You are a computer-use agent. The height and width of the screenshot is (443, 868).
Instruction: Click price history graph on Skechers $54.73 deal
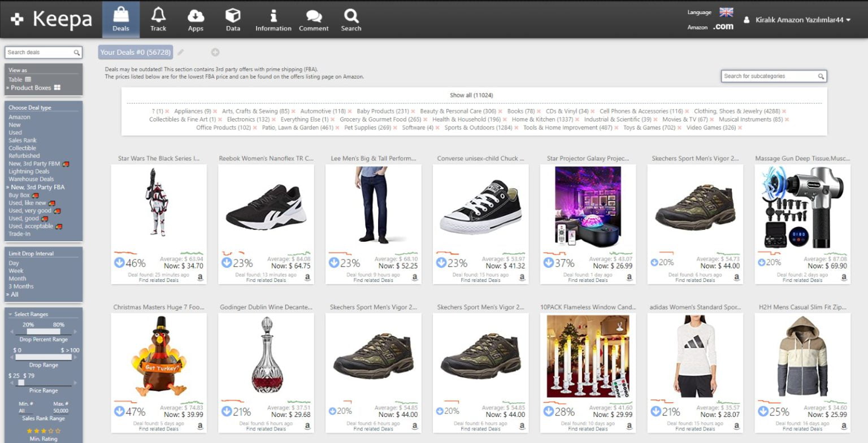tap(695, 253)
